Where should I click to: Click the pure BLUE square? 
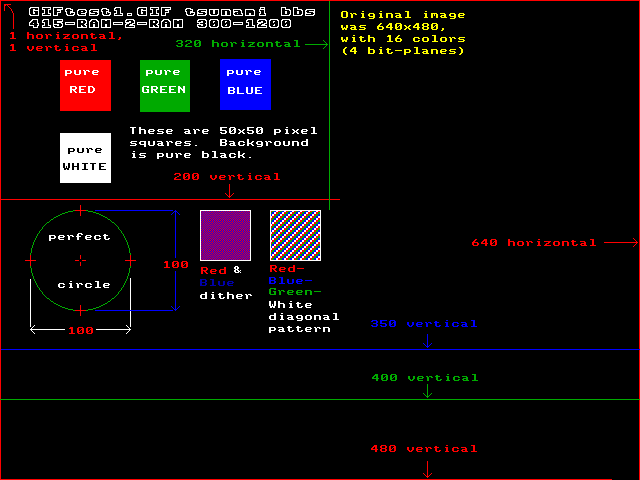245,84
